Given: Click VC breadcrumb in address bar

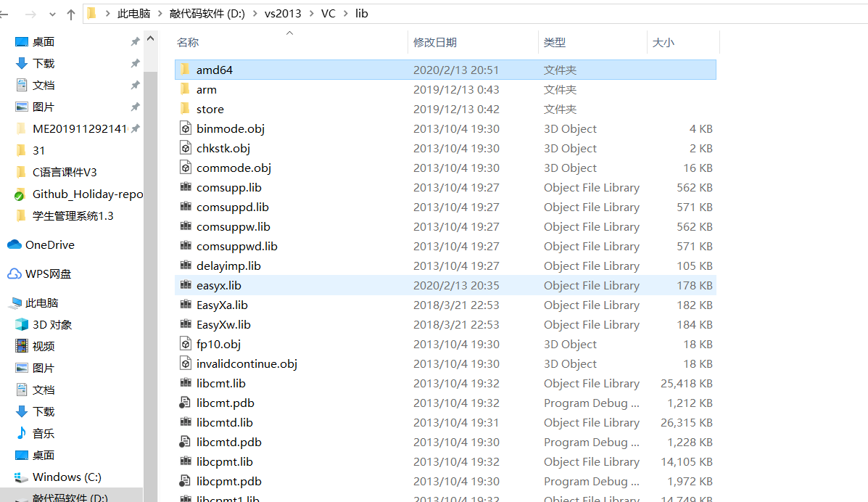Looking at the screenshot, I should (328, 13).
